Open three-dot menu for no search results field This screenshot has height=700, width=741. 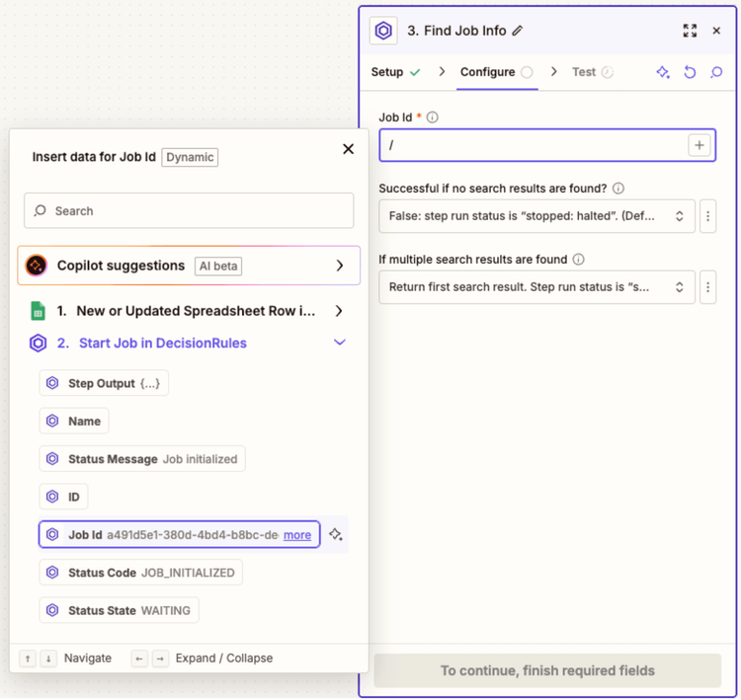pyautogui.click(x=707, y=215)
